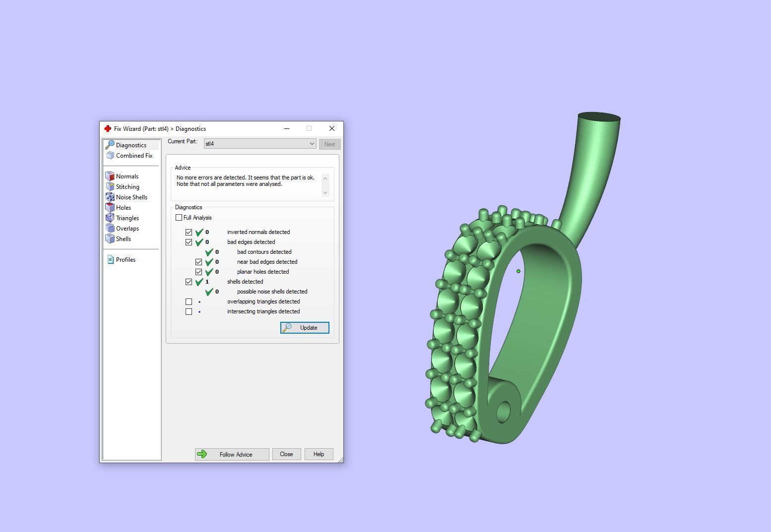Screen dimensions: 771x532
Task: Click the Update button
Action: [305, 328]
